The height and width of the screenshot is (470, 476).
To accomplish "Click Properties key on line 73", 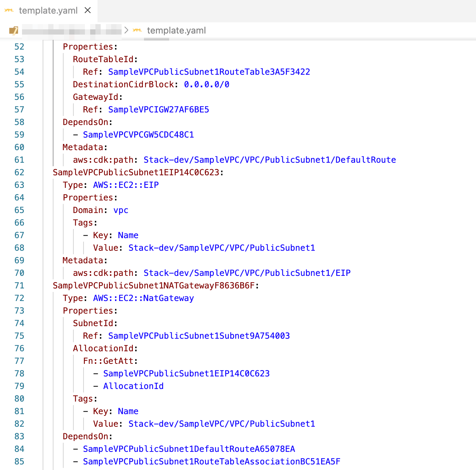I will point(88,311).
